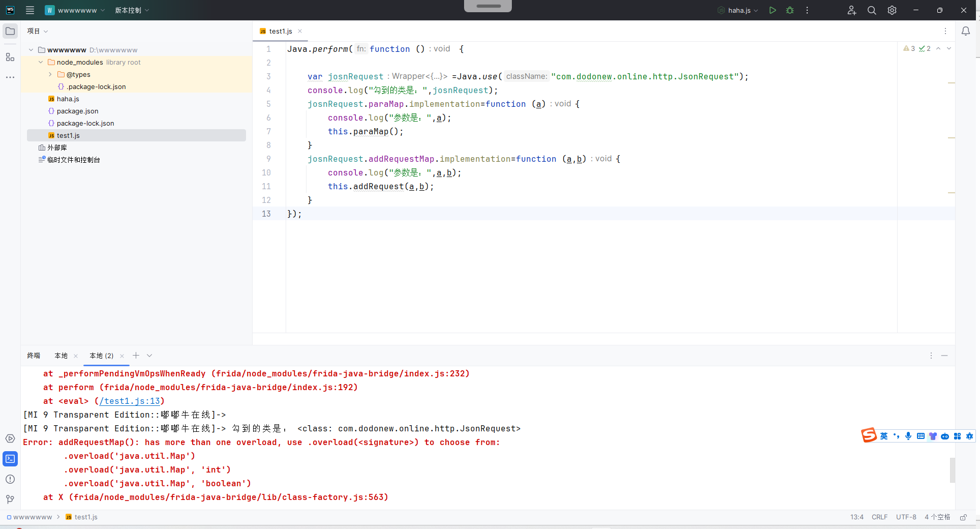Place cursor on editor line 13
The image size is (980, 529).
[603, 214]
